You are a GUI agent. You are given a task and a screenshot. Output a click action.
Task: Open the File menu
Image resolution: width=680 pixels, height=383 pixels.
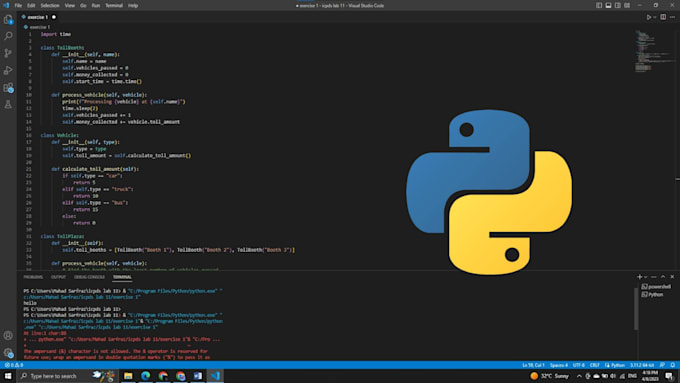(18, 6)
